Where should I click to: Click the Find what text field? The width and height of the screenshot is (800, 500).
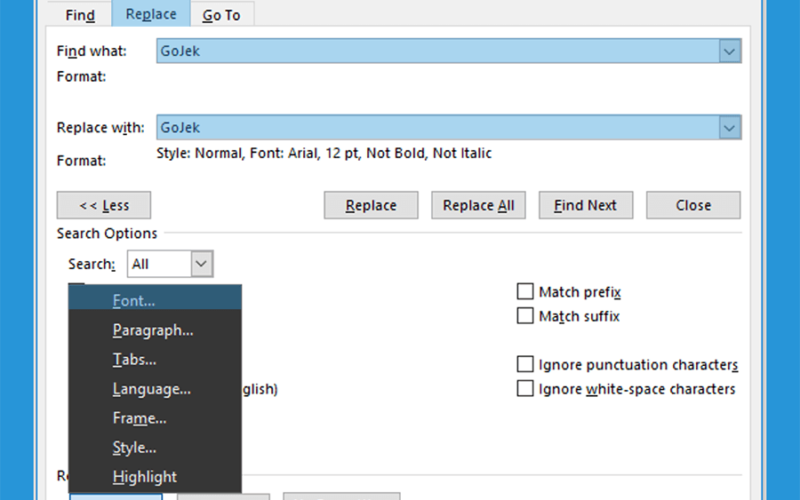[438, 51]
